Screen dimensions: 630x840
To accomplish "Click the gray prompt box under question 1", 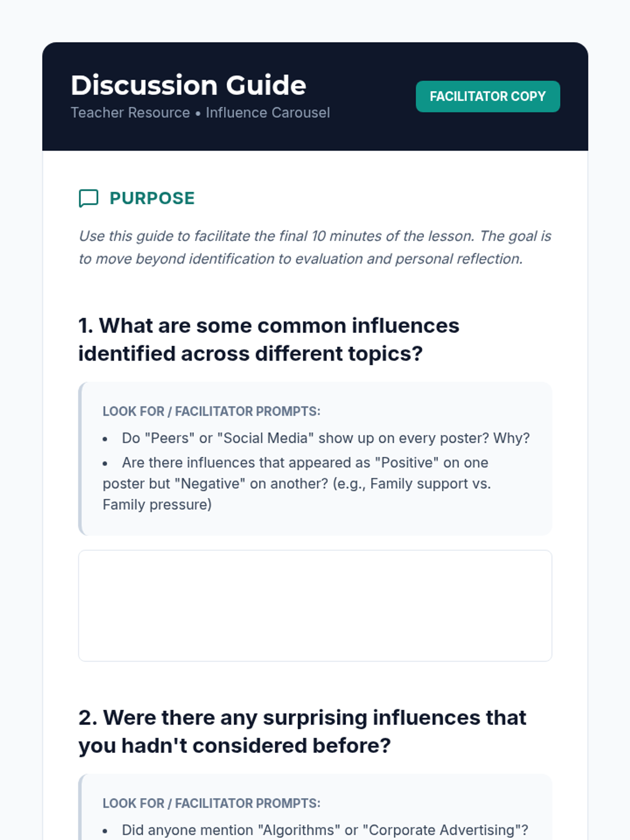I will [315, 459].
